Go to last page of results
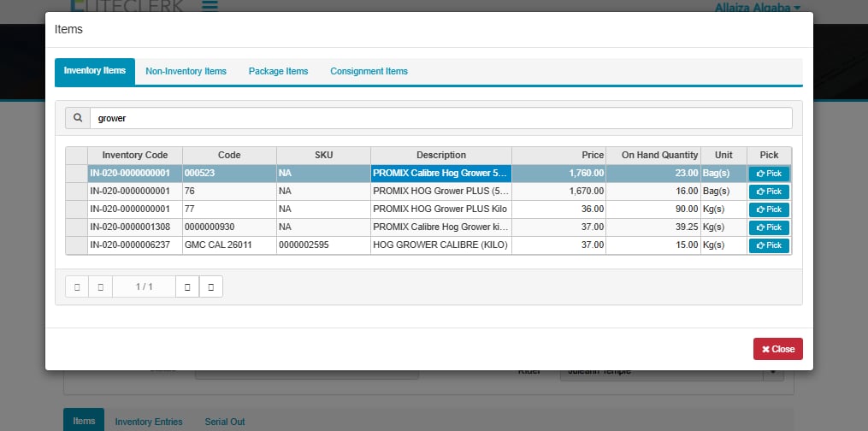 pyautogui.click(x=211, y=286)
